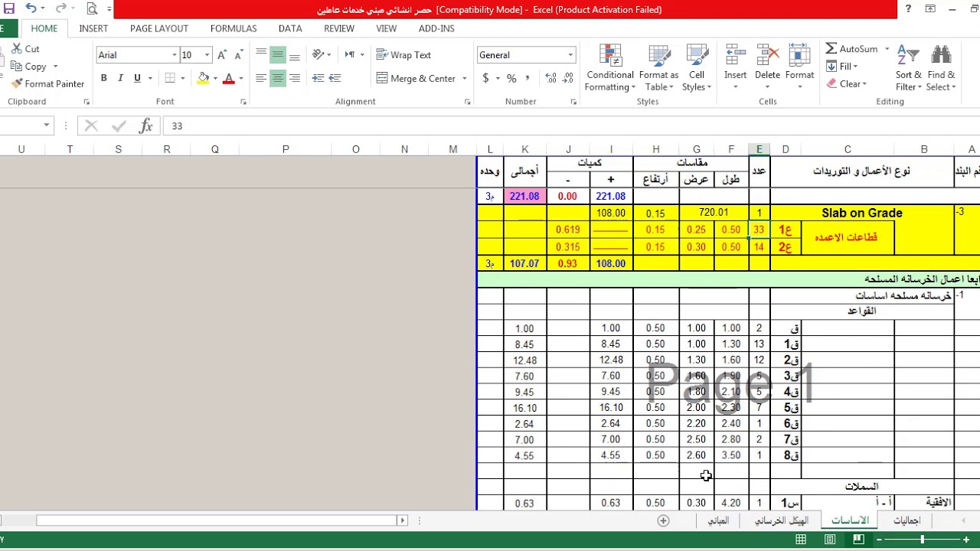Viewport: 980px width, 551px height.
Task: Toggle Middle Align
Action: (278, 55)
